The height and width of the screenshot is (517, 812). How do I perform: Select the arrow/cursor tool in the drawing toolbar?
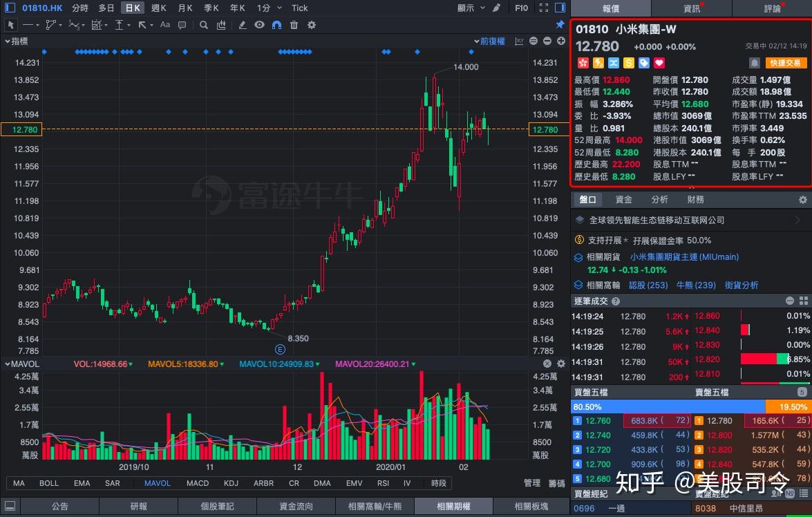click(x=10, y=24)
